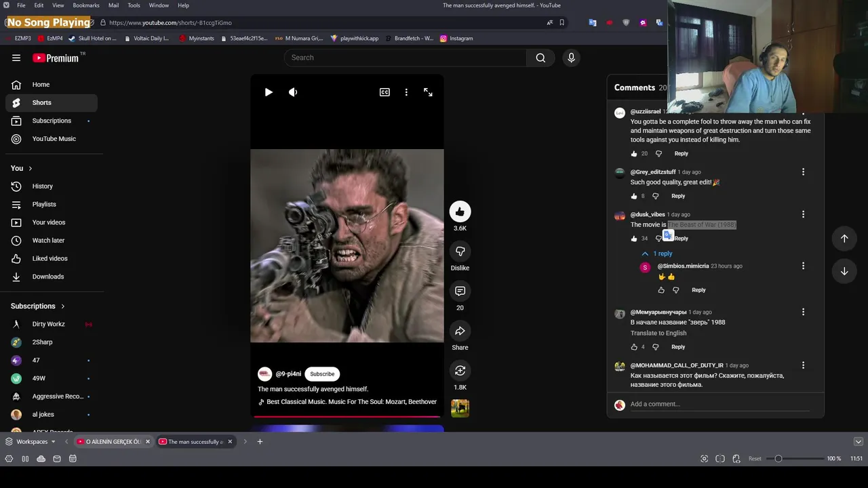Open the Short's three-dot more menu
The width and height of the screenshot is (868, 488).
tap(406, 92)
